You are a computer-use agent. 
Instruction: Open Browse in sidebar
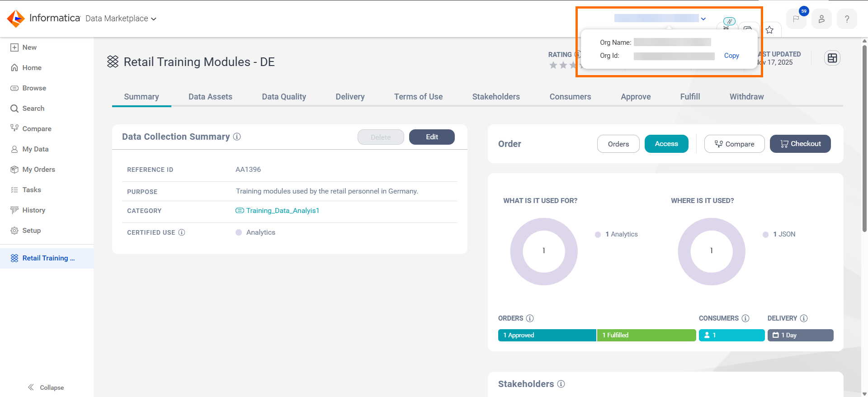click(x=28, y=88)
